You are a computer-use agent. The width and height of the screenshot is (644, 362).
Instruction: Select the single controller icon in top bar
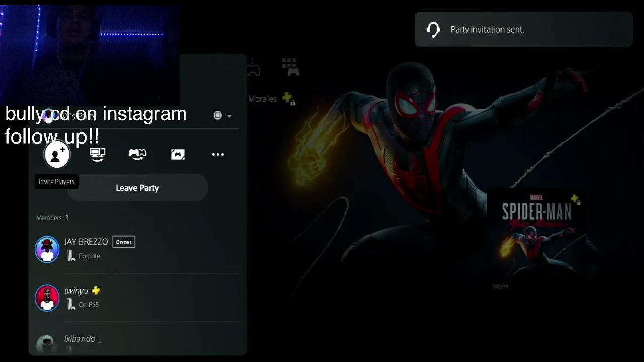pyautogui.click(x=253, y=67)
